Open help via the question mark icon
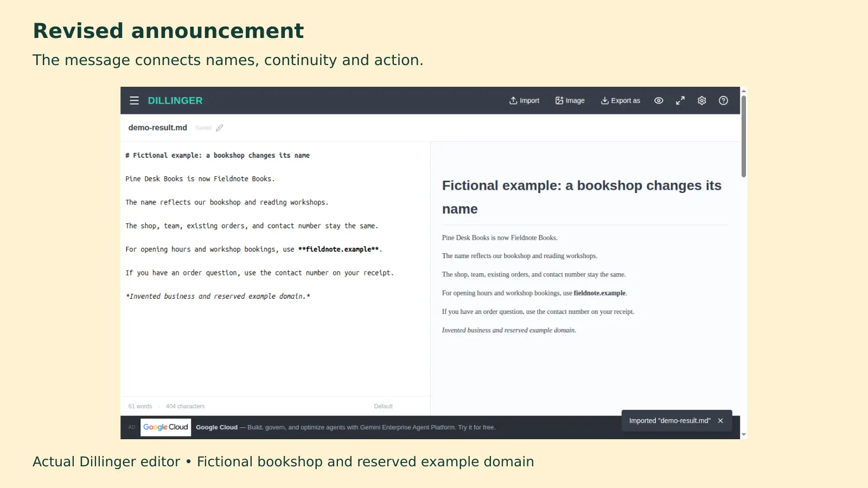 pyautogui.click(x=723, y=100)
